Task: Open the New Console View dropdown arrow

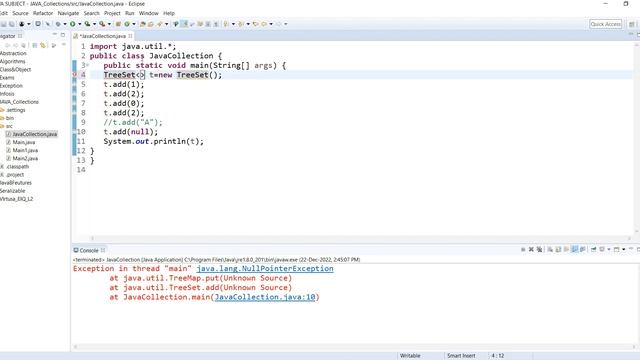Action: tap(624, 249)
